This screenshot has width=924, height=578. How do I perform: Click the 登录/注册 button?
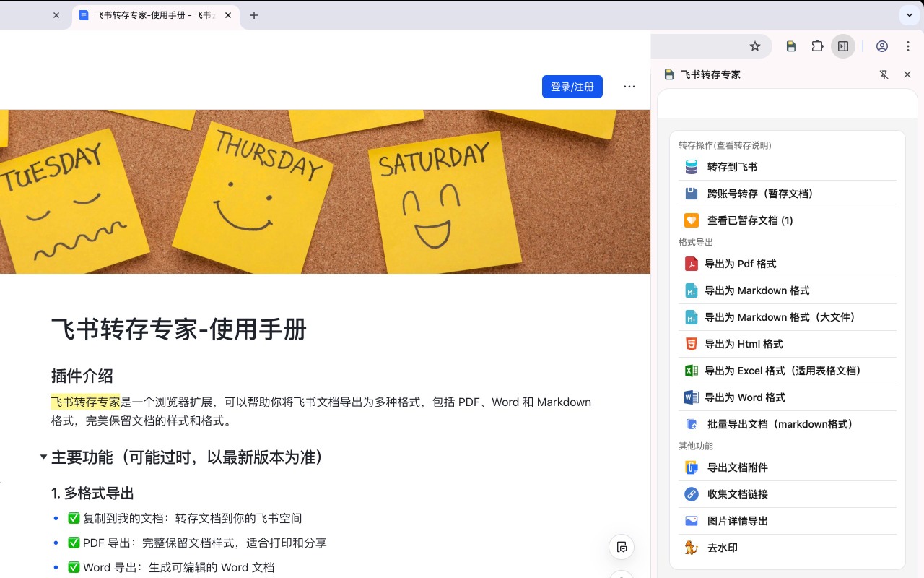click(572, 87)
